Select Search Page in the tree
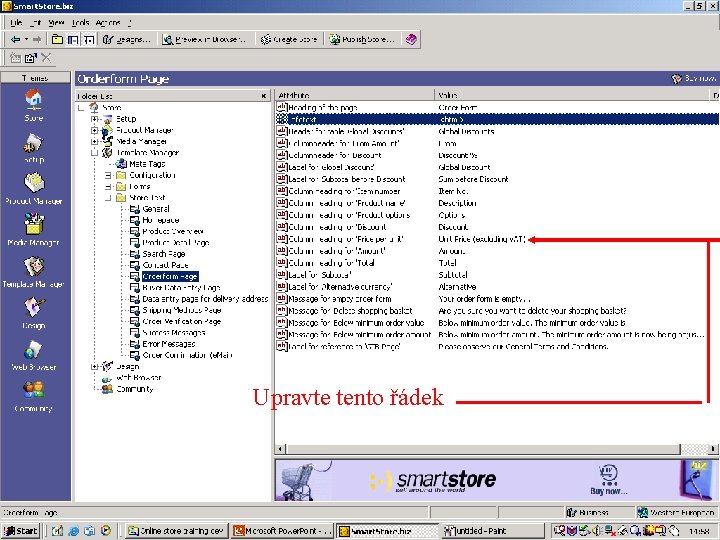720x540 pixels. tap(163, 254)
